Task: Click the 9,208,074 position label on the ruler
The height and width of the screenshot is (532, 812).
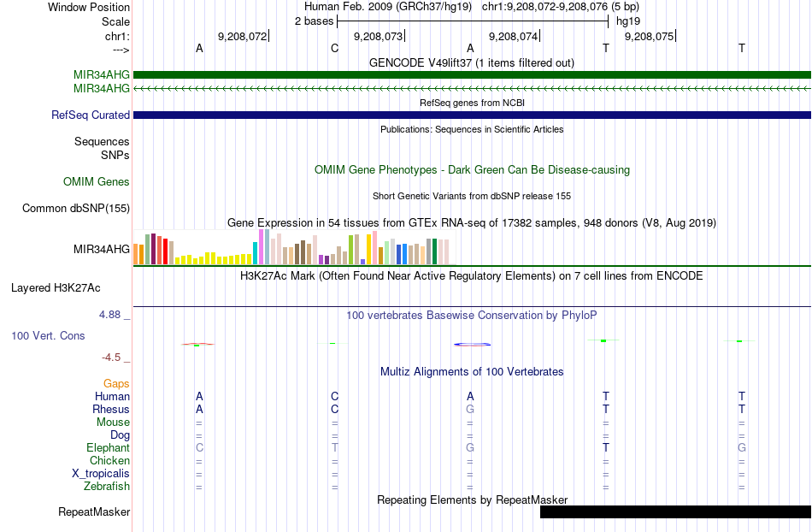Action: (x=513, y=36)
